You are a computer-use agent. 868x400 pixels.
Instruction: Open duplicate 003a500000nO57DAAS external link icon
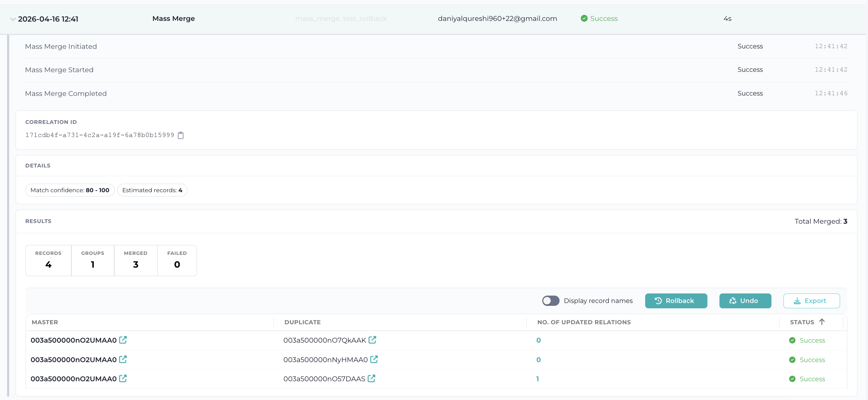coord(371,379)
